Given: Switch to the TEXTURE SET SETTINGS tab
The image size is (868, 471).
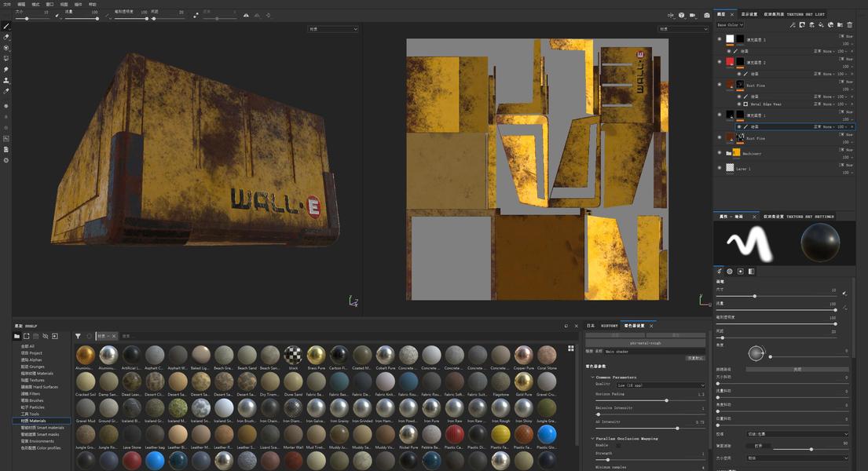Looking at the screenshot, I should click(798, 217).
